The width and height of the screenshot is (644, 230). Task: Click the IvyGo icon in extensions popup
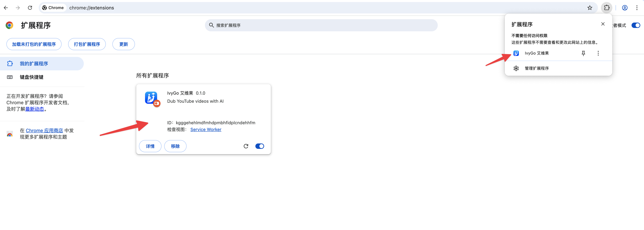click(516, 53)
